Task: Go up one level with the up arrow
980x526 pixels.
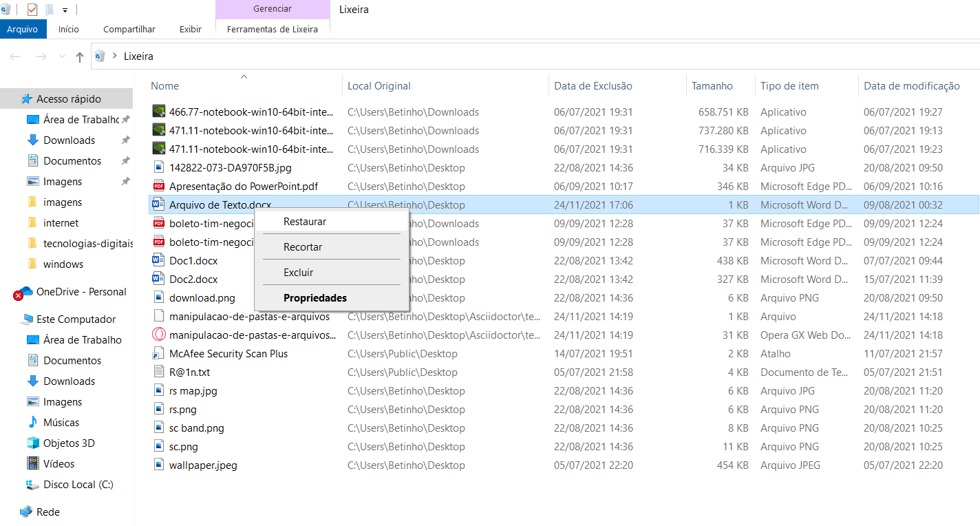Action: pos(80,56)
